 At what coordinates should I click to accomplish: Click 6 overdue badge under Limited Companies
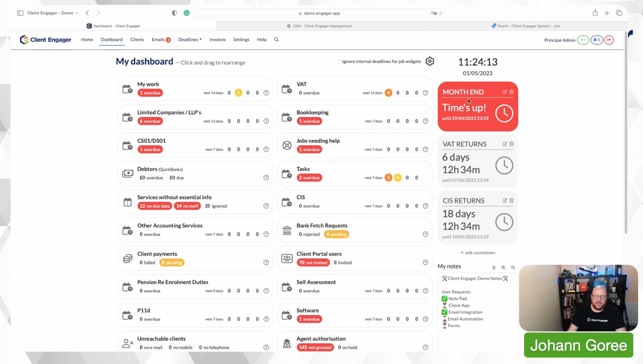click(x=150, y=121)
